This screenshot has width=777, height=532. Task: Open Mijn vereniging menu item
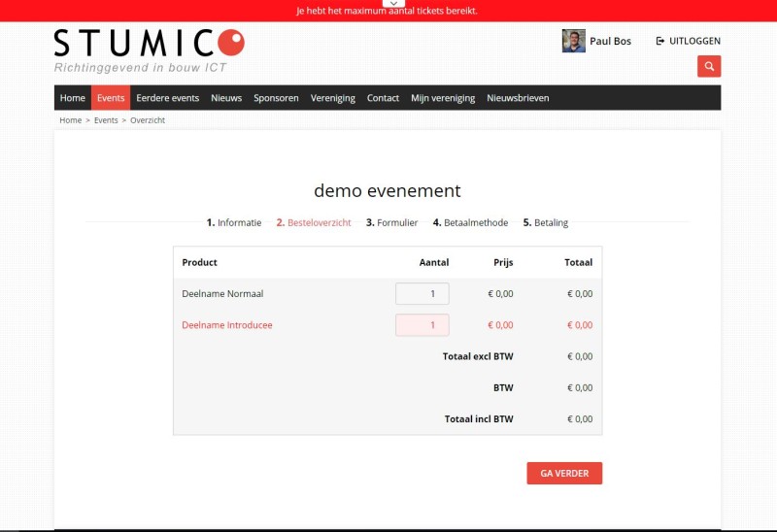(x=443, y=98)
